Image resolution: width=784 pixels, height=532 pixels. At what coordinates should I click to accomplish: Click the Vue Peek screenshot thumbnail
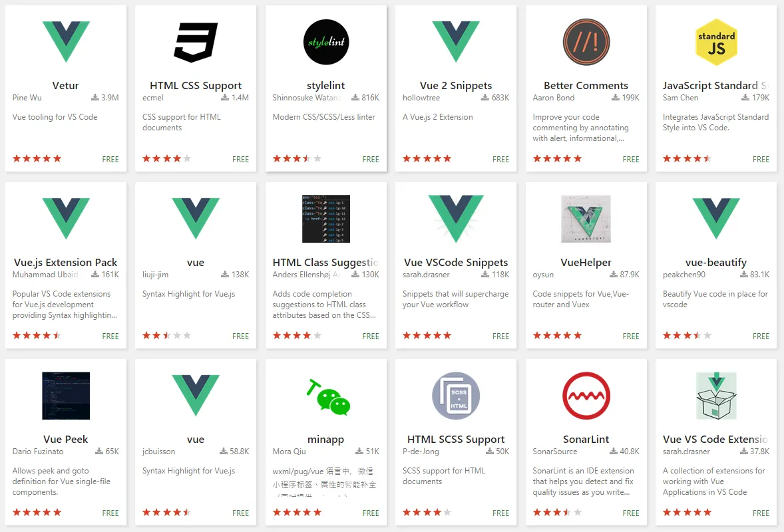click(66, 396)
